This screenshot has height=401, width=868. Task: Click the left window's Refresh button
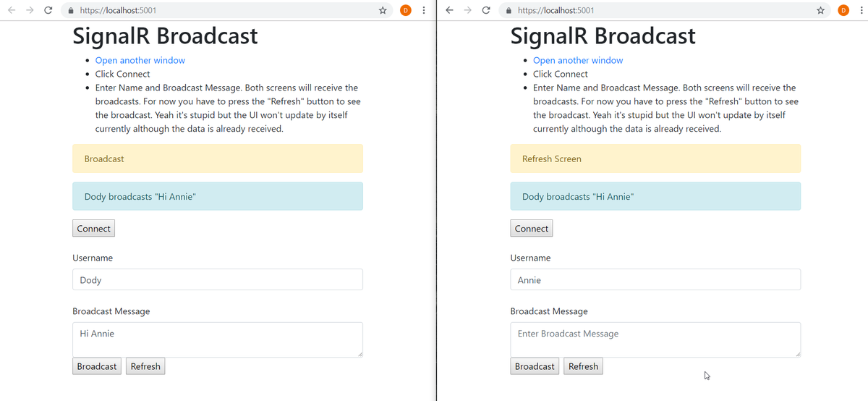click(x=145, y=366)
